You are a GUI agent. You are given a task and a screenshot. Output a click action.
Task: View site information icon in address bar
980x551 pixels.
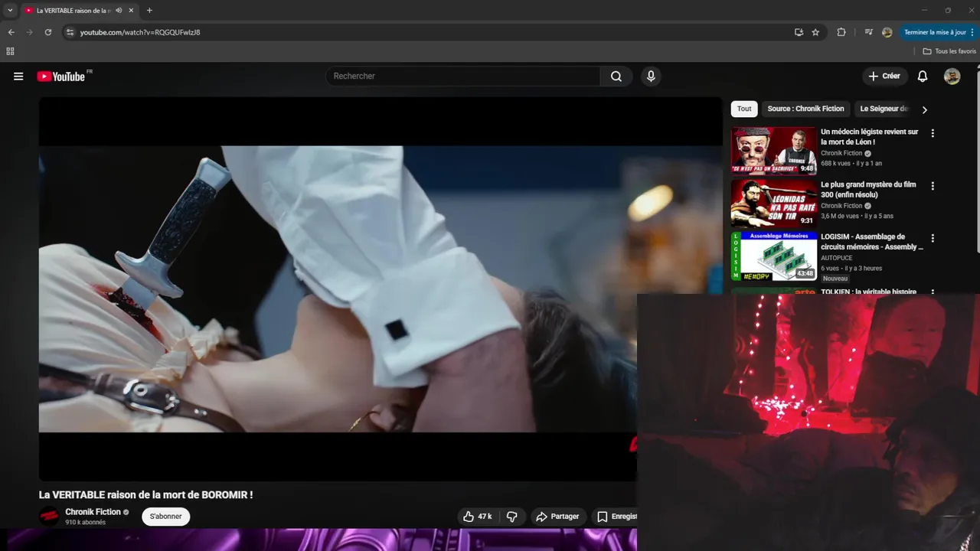tap(70, 32)
